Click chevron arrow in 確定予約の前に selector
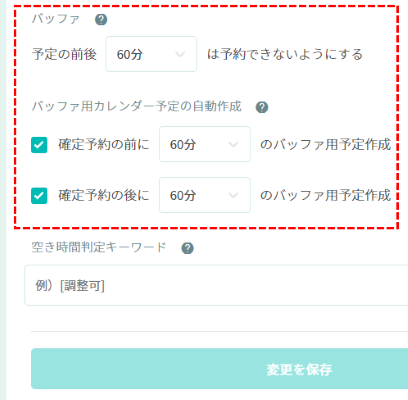Image resolution: width=408 pixels, height=400 pixels. tap(233, 144)
